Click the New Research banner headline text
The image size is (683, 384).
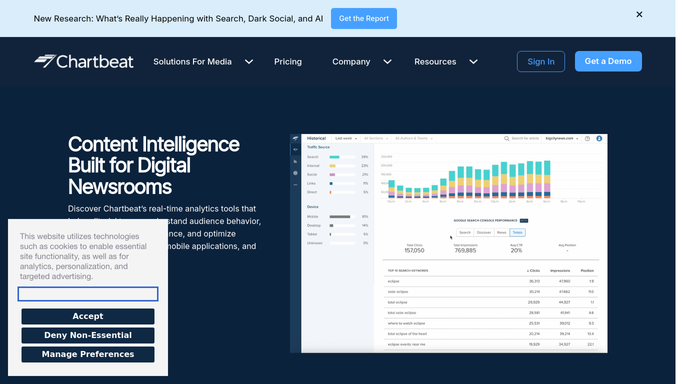pos(178,19)
